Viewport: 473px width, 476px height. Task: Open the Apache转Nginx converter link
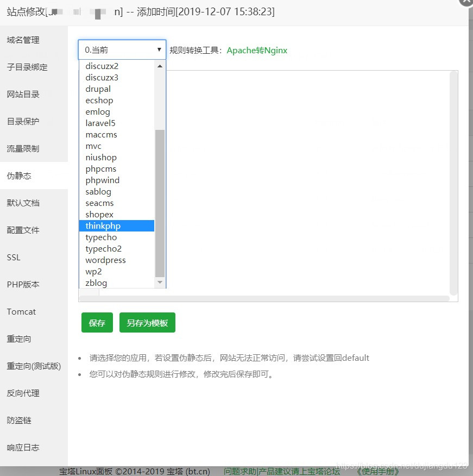tap(257, 49)
